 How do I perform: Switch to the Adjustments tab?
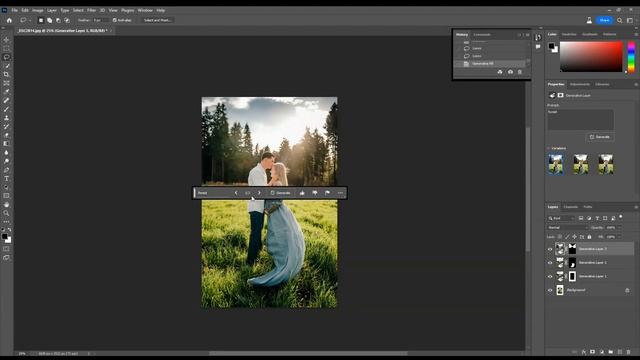click(580, 84)
